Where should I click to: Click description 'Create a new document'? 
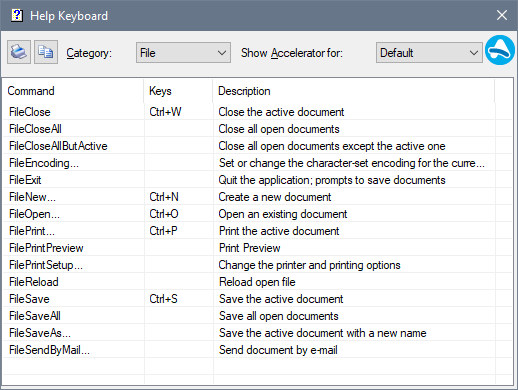coord(275,197)
